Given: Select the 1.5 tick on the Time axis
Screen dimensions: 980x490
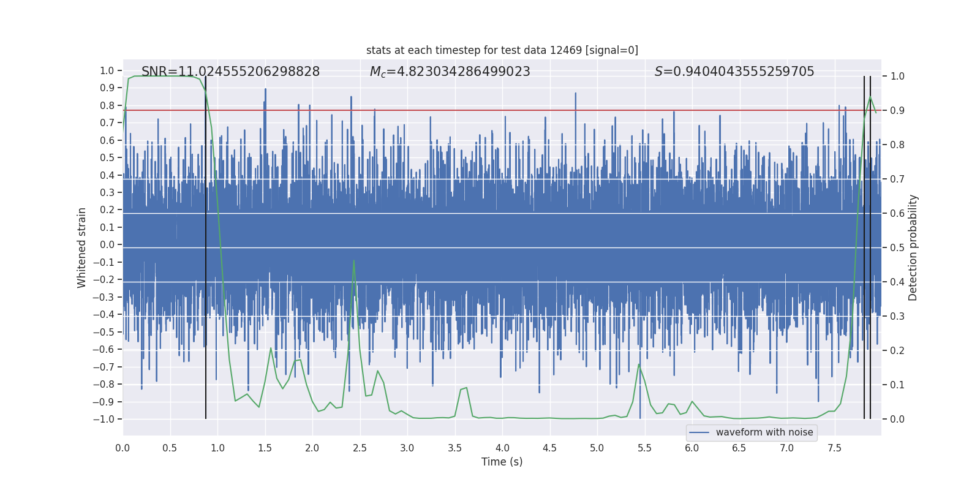Looking at the screenshot, I should point(265,448).
